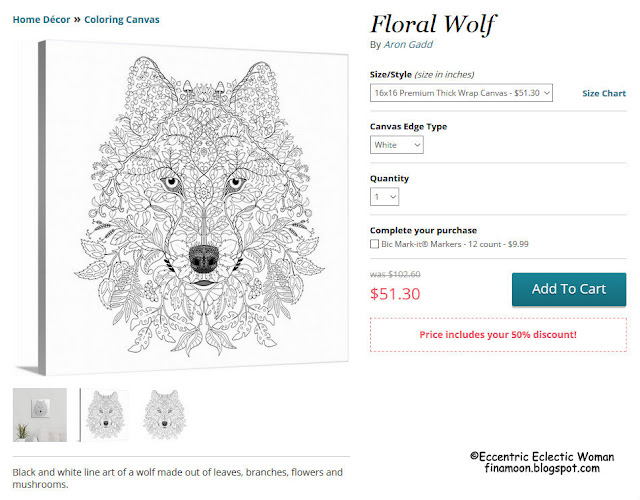The width and height of the screenshot is (640, 500).
Task: Click the crossed-out was $102.60 price
Action: click(395, 274)
